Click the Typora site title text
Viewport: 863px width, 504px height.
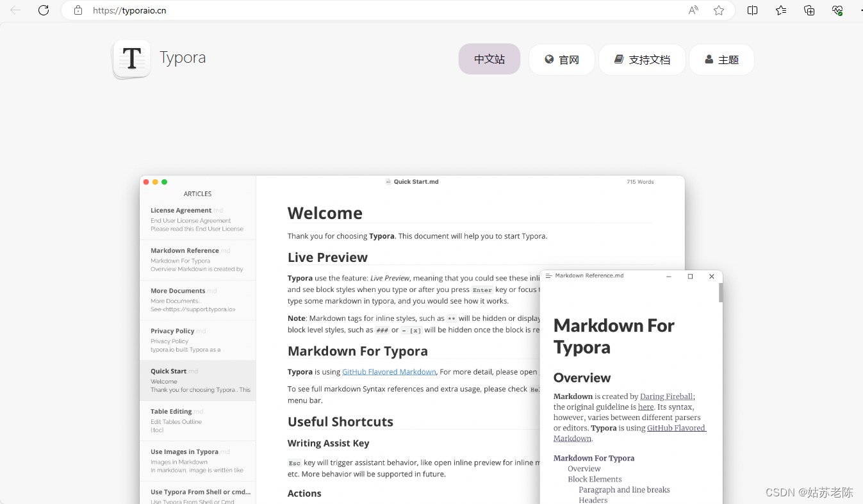[x=183, y=58]
